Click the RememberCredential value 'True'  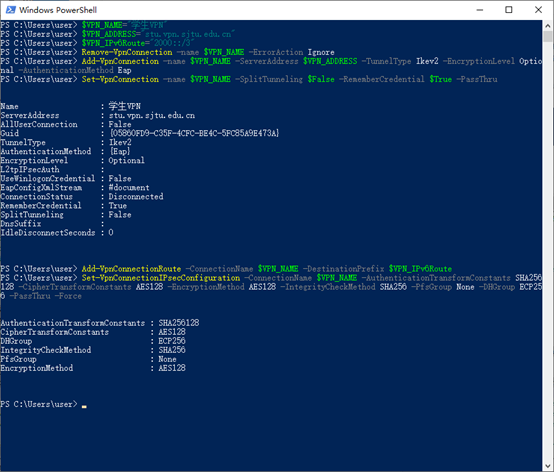(x=118, y=206)
